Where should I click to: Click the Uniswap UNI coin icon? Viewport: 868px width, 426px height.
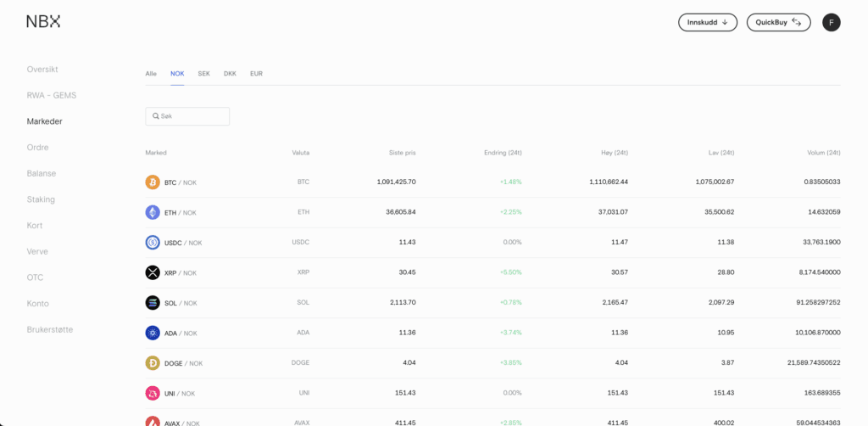[x=153, y=393]
